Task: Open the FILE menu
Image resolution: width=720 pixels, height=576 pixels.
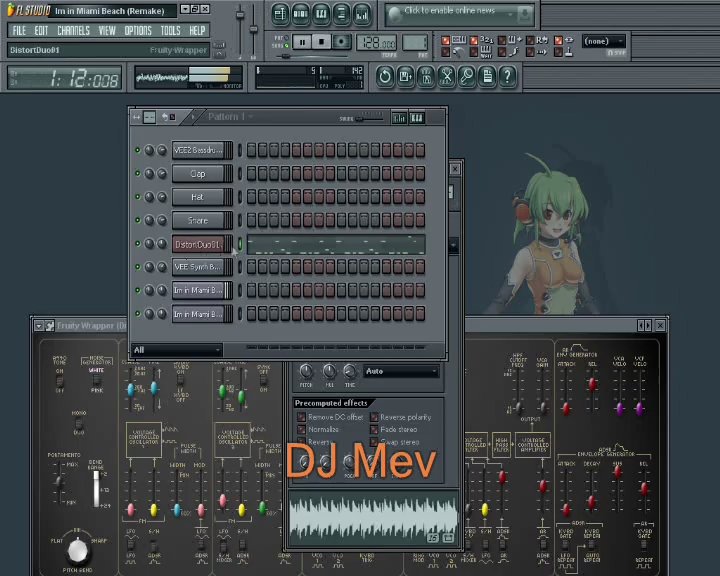Action: [x=19, y=31]
